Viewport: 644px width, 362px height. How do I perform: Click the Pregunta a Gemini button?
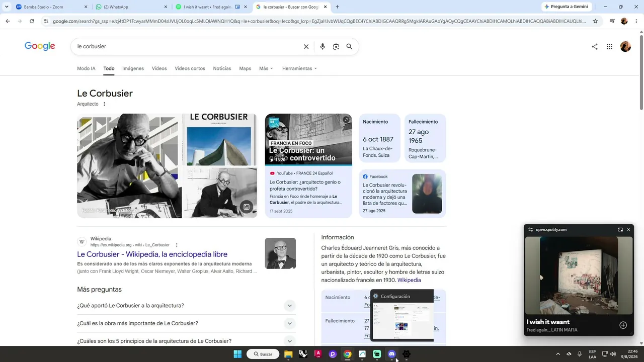(x=566, y=7)
